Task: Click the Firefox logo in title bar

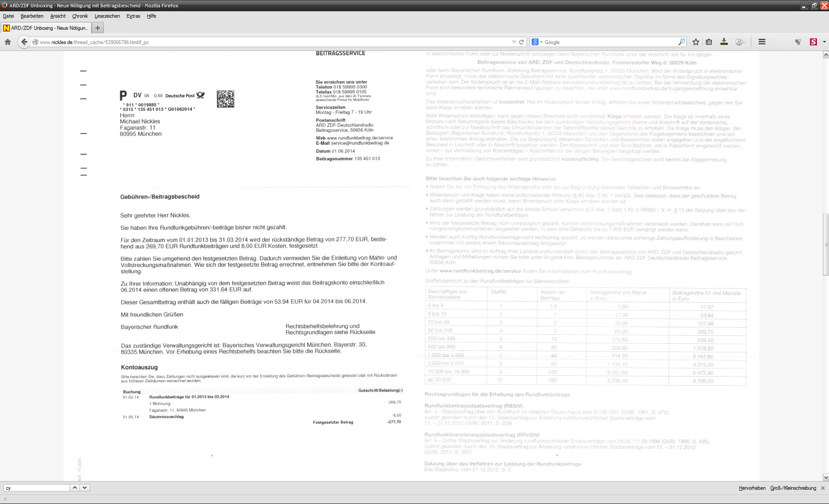Action: coord(4,5)
